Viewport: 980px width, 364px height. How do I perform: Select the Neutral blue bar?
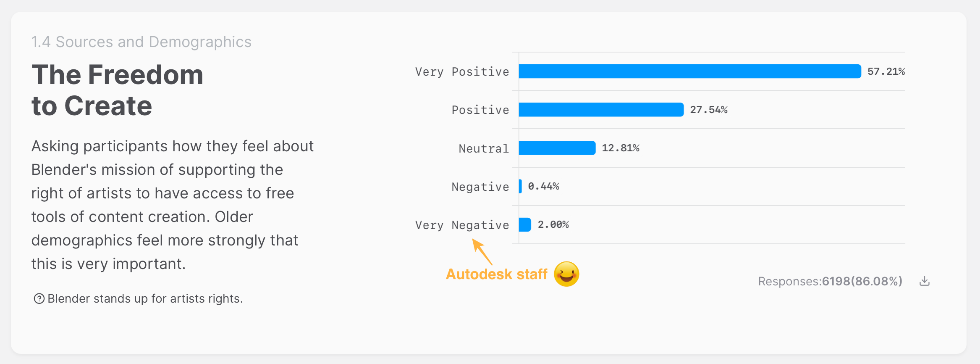click(557, 148)
